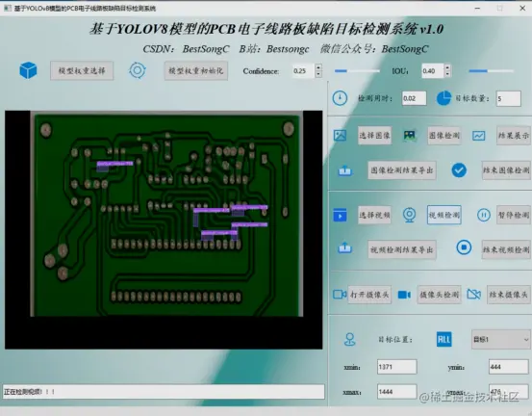This screenshot has height=416, width=532.
Task: Click the blue ALL icon
Action: pos(443,339)
